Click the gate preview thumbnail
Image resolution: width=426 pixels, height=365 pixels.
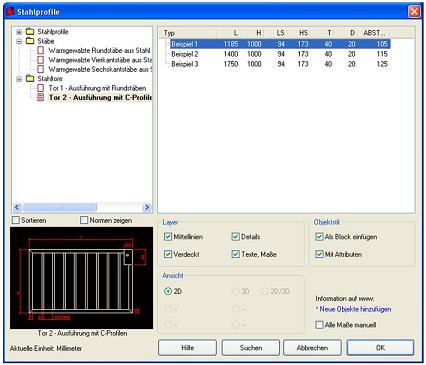[81, 278]
